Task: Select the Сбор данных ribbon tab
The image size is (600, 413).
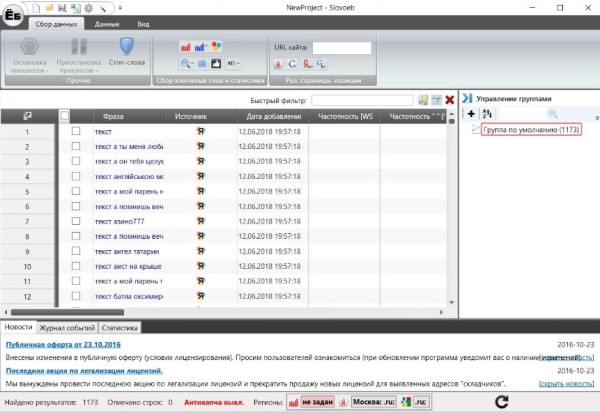Action: pos(56,24)
